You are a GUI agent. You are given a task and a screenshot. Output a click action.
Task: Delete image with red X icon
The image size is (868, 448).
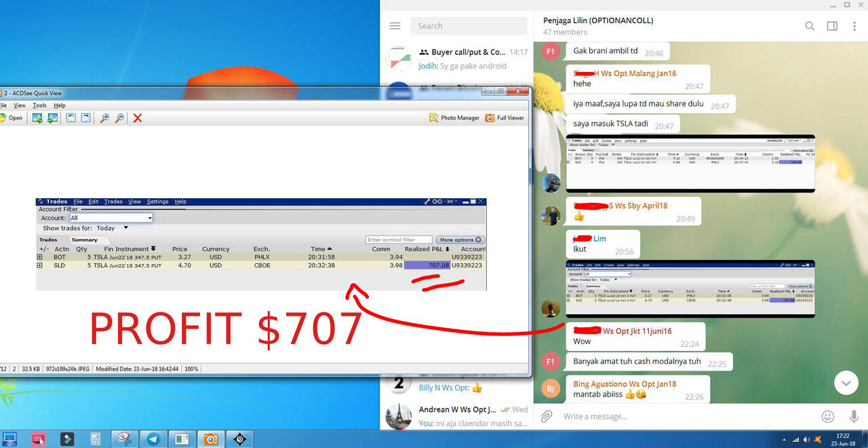tap(138, 118)
